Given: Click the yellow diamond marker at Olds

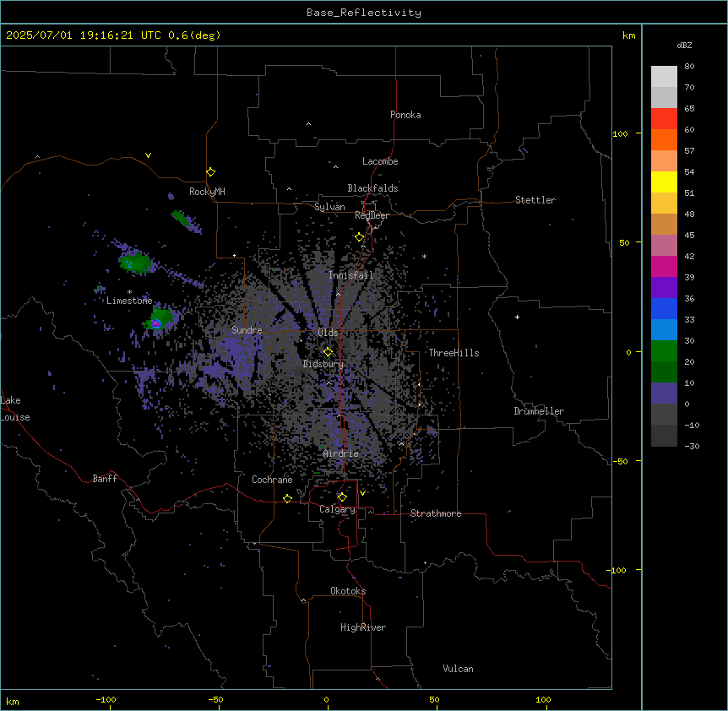Looking at the screenshot, I should (x=328, y=352).
